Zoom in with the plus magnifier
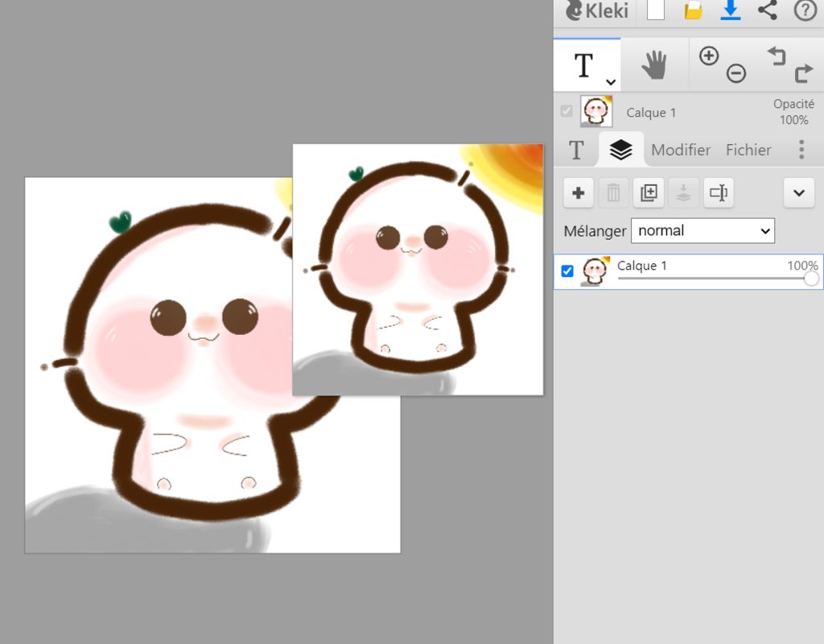 709,56
